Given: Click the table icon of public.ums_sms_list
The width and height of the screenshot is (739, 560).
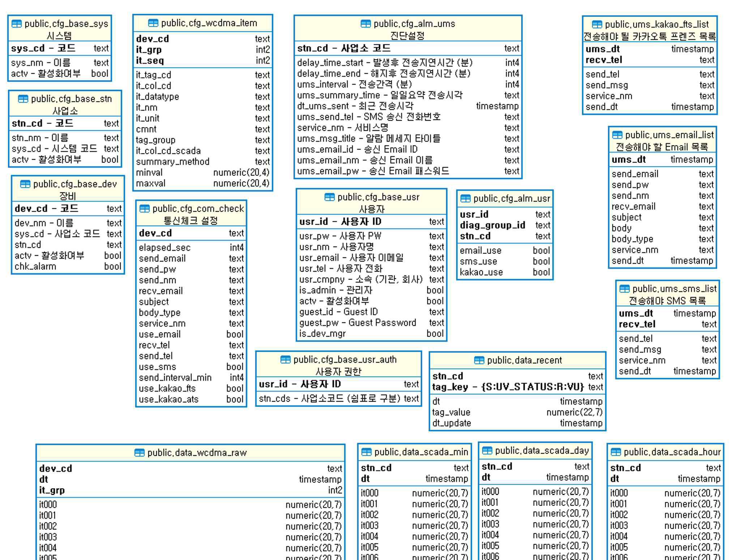Looking at the screenshot, I should (625, 289).
